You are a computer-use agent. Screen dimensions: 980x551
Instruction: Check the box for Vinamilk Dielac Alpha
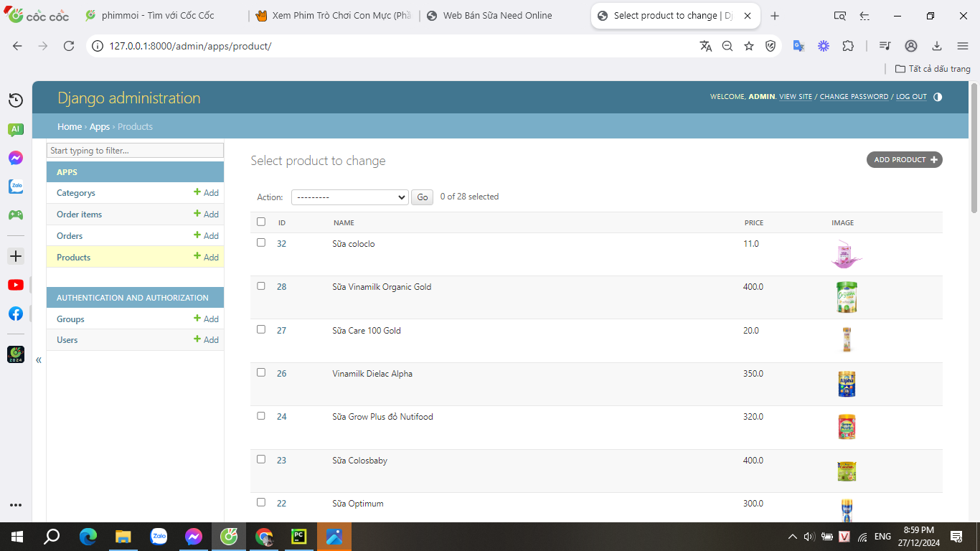pos(261,372)
